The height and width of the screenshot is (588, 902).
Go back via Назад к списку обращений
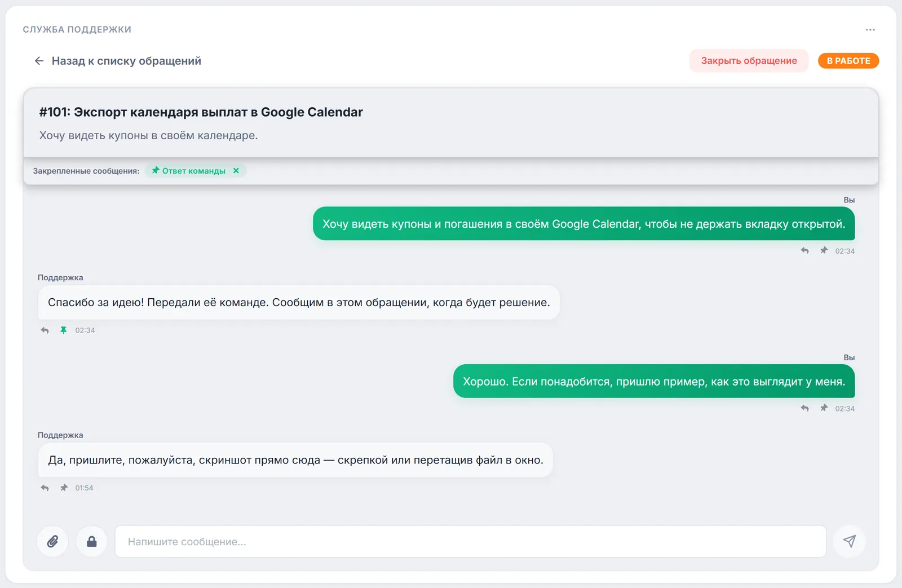point(126,61)
